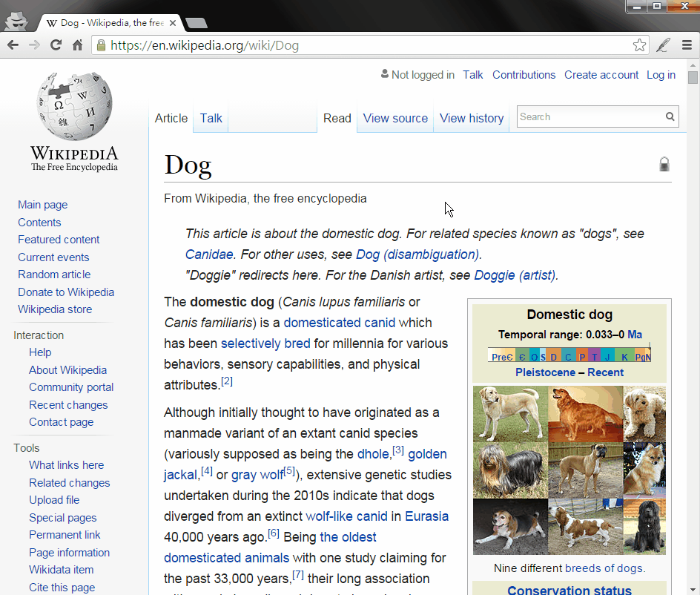Open About Wikipedia link
Viewport: 700px width, 595px height.
[x=68, y=370]
